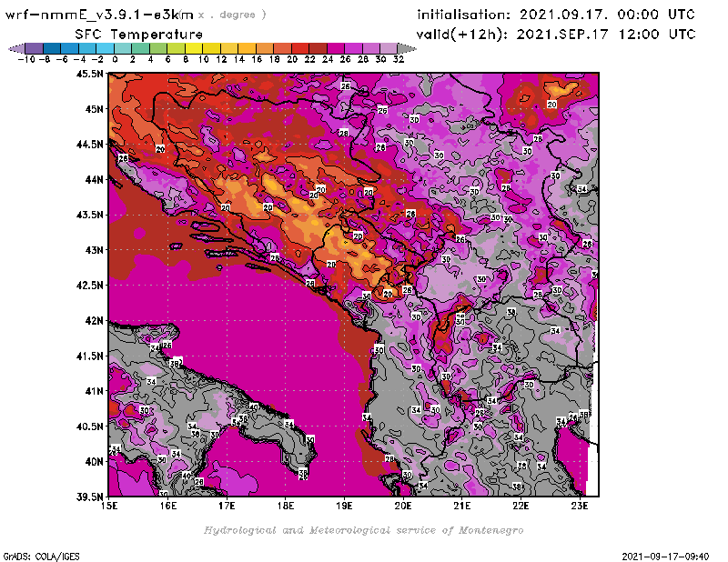Click the '41N' latitude label

tap(94, 391)
